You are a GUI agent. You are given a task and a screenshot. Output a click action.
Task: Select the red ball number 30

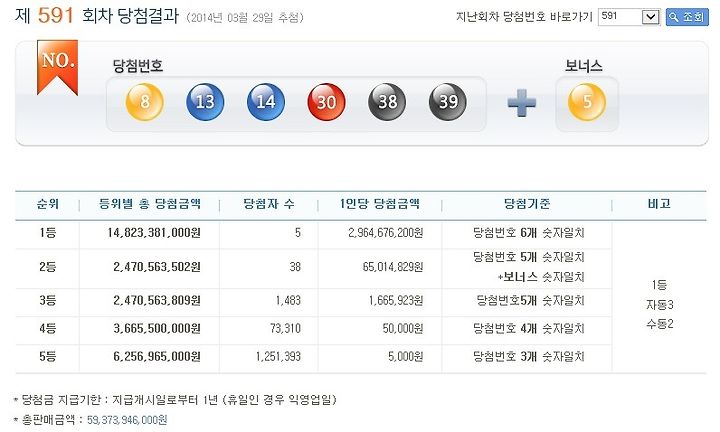326,102
